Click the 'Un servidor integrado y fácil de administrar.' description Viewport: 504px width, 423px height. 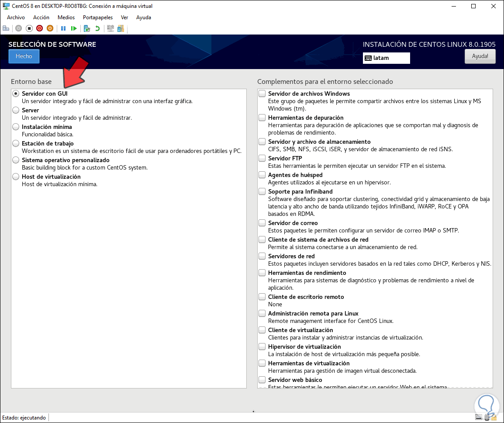(x=77, y=118)
